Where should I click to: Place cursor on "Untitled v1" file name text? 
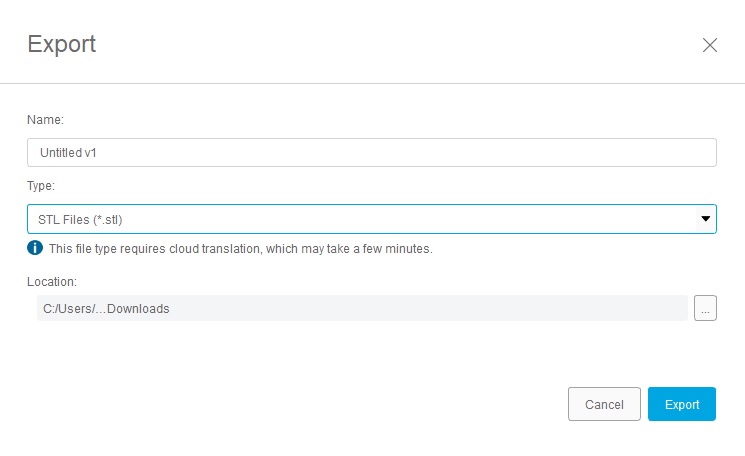coord(67,153)
